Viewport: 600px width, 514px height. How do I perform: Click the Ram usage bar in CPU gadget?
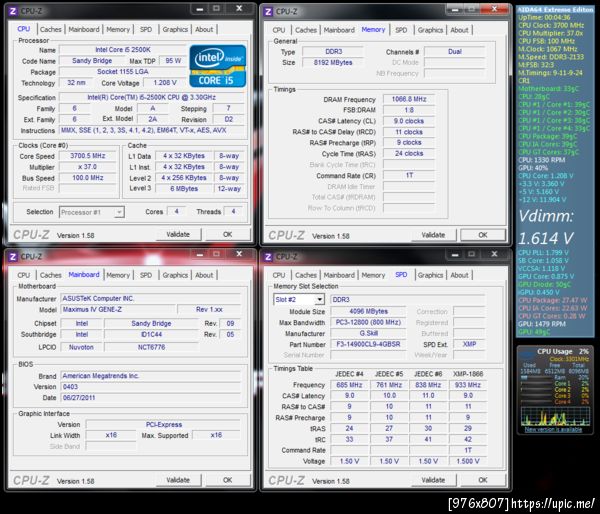pos(537,377)
